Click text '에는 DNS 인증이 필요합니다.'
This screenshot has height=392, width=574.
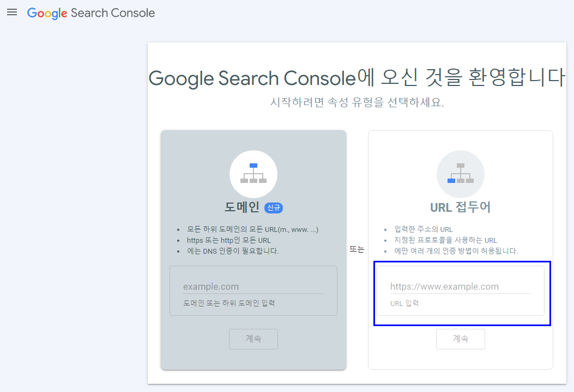[233, 251]
